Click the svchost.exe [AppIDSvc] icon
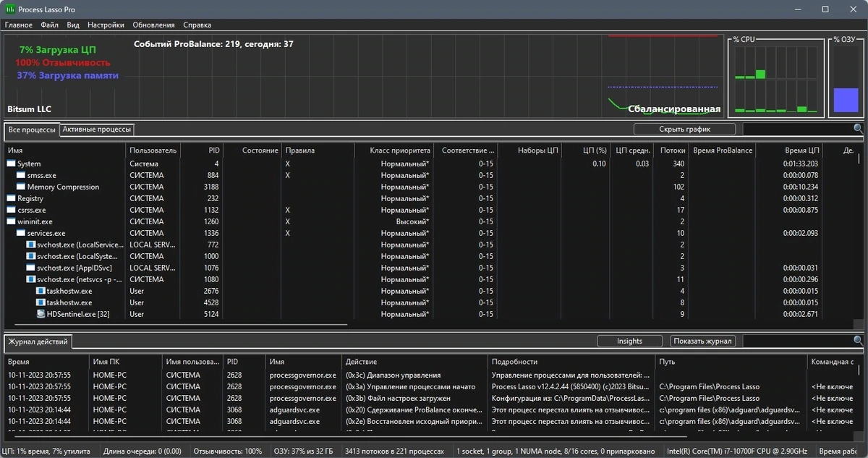Viewport: 868px width, 458px height. (x=31, y=268)
